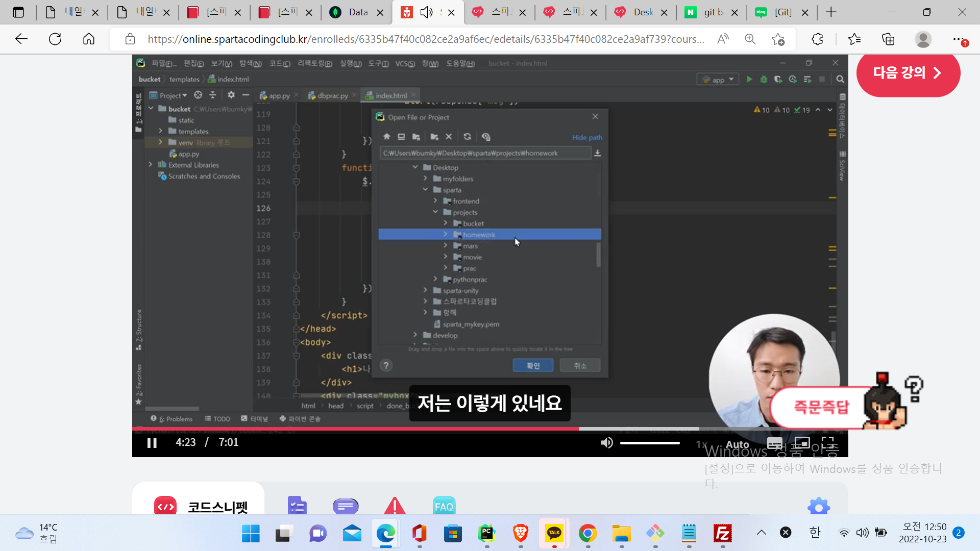
Task: Click the locate-file target icon in Project panel
Action: click(x=198, y=95)
